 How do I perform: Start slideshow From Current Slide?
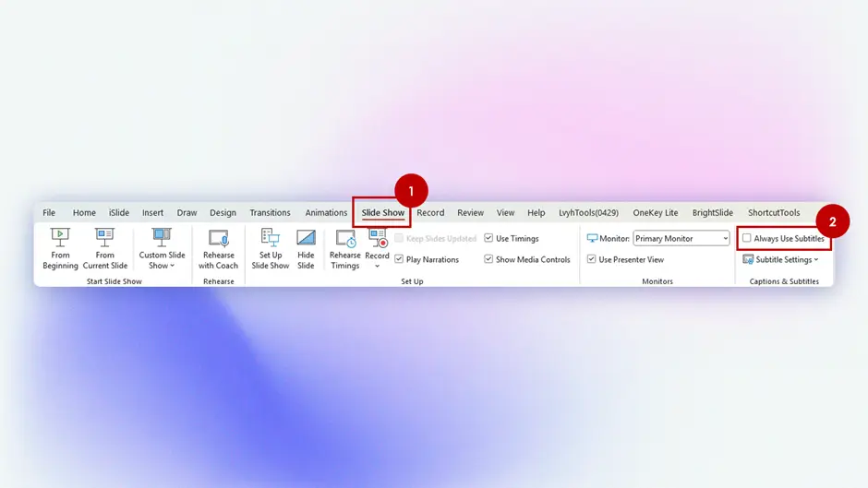pyautogui.click(x=105, y=249)
